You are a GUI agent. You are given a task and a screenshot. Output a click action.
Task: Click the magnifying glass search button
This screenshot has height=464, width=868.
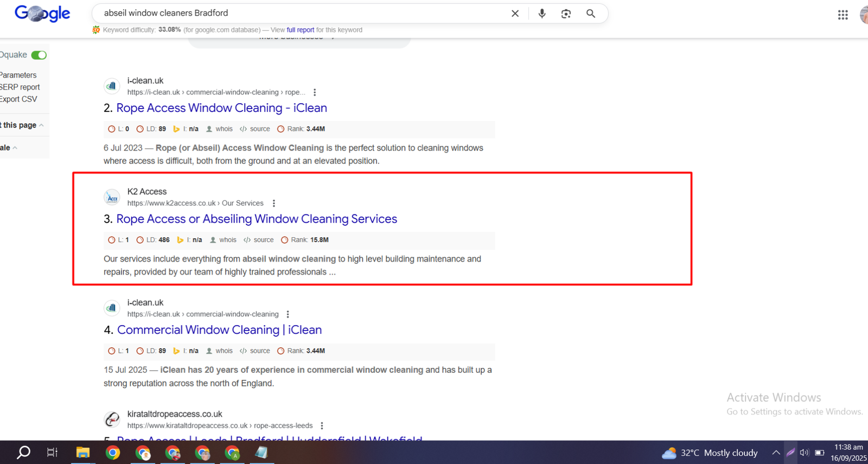coord(591,14)
